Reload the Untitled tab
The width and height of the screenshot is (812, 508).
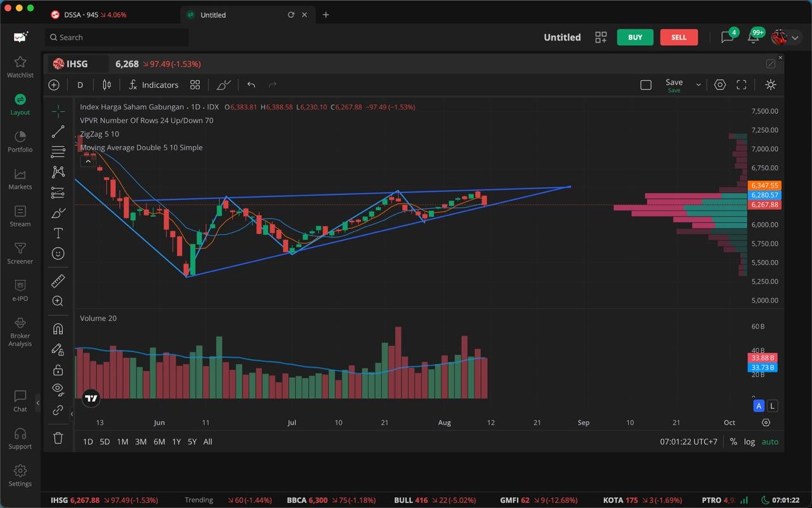coord(291,15)
